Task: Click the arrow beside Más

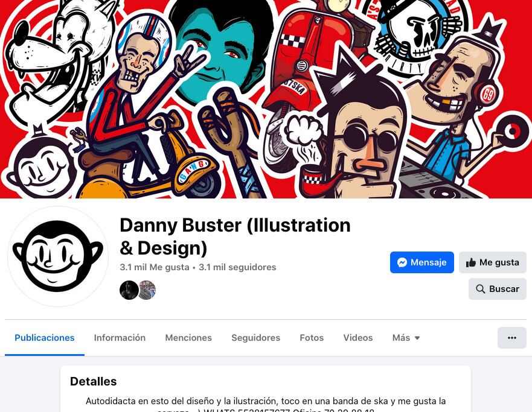Action: [417, 338]
